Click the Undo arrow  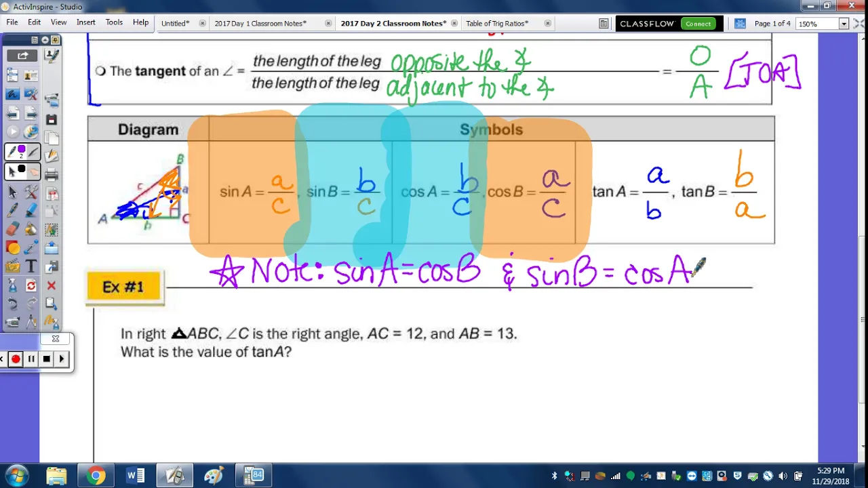click(14, 303)
